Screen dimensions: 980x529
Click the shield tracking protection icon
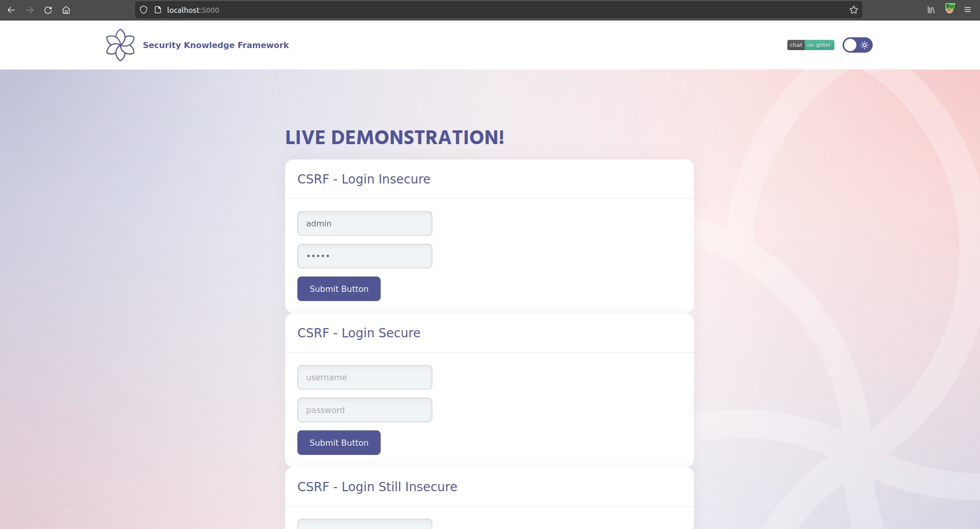144,10
